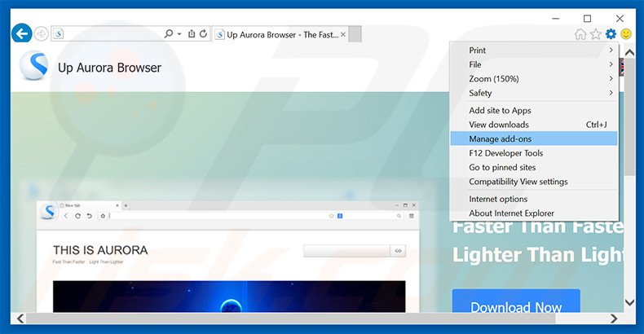
Task: Click the THIS IS AURORA heading
Action: 100,250
